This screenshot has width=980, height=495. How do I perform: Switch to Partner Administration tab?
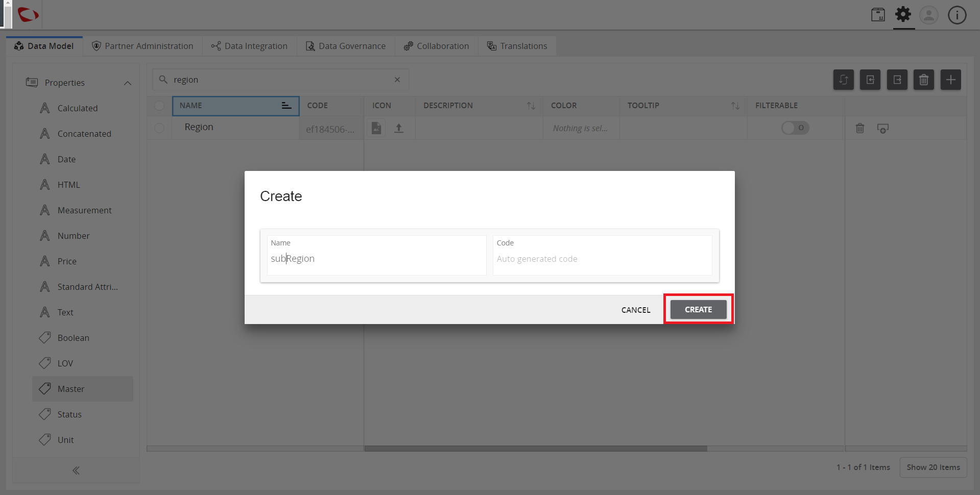click(x=142, y=46)
